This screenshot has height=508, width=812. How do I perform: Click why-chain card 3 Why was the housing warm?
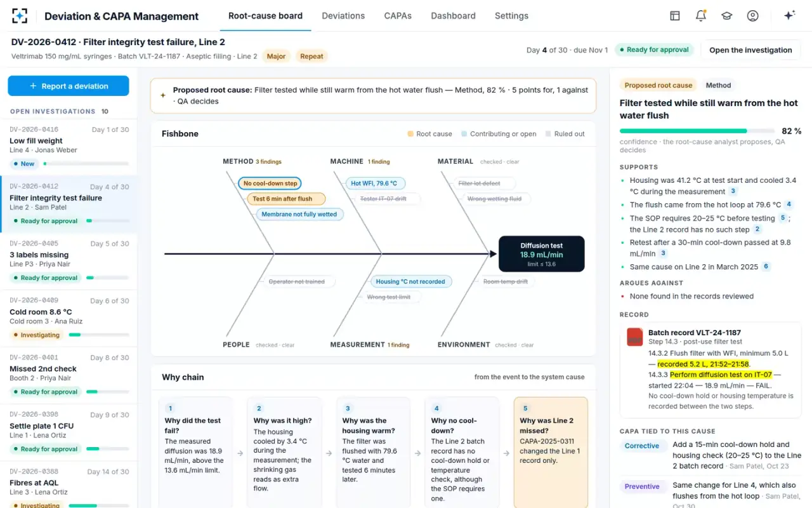coord(373,452)
